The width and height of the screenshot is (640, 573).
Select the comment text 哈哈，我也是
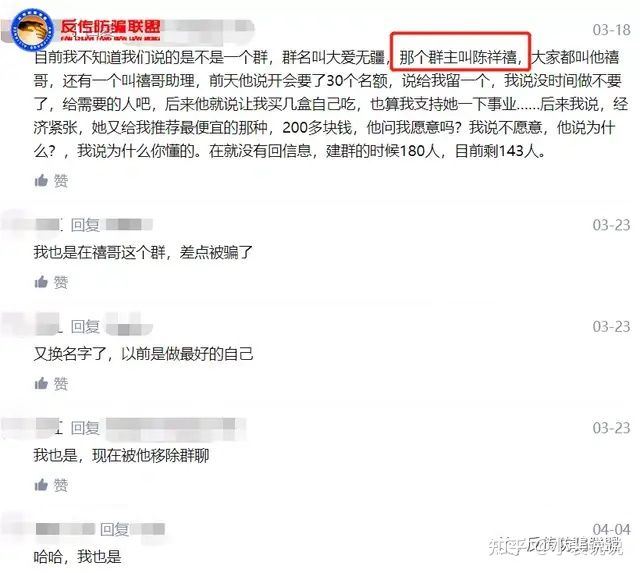pos(78,556)
